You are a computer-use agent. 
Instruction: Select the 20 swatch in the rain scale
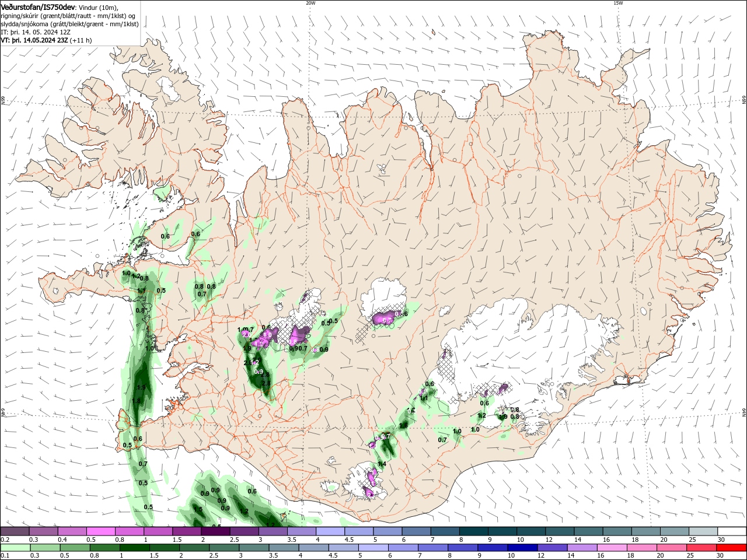671,548
